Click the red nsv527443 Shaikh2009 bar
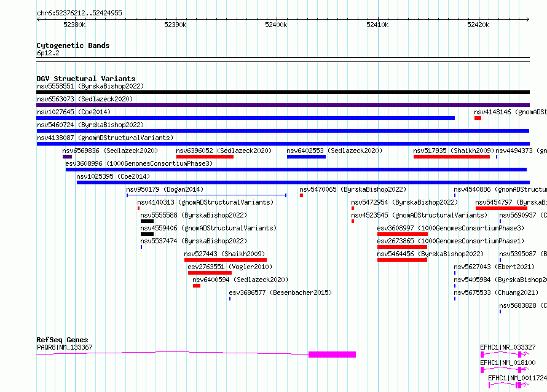 coord(226,260)
